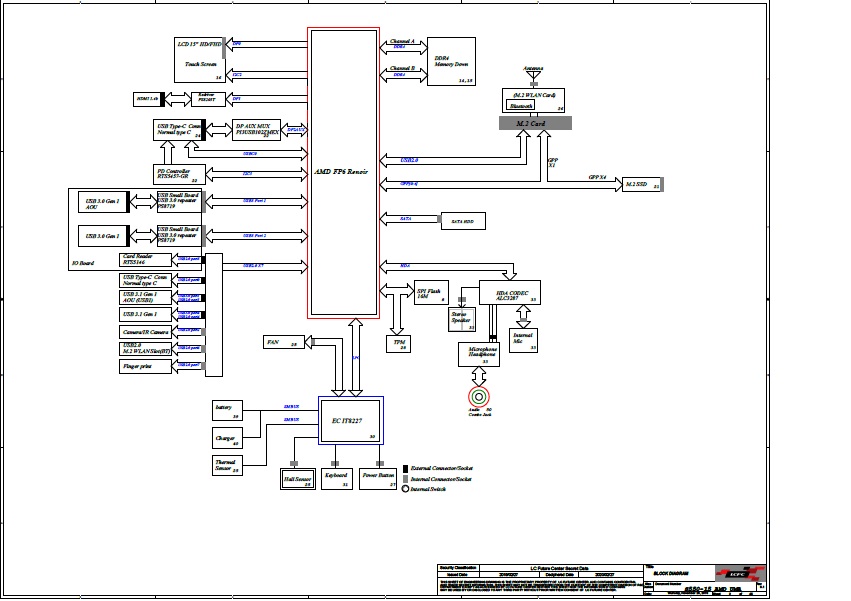Click the Internal Switch legend entry
The width and height of the screenshot is (851, 601).
pyautogui.click(x=424, y=489)
